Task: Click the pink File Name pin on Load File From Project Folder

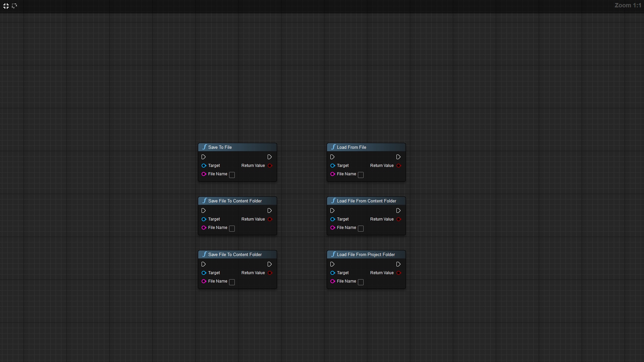Action: click(x=332, y=281)
